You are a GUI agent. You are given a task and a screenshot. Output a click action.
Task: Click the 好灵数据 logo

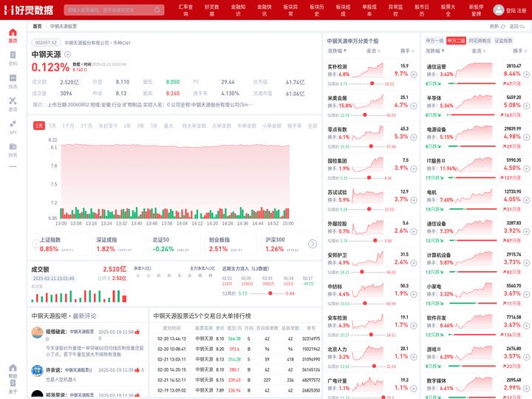click(29, 10)
